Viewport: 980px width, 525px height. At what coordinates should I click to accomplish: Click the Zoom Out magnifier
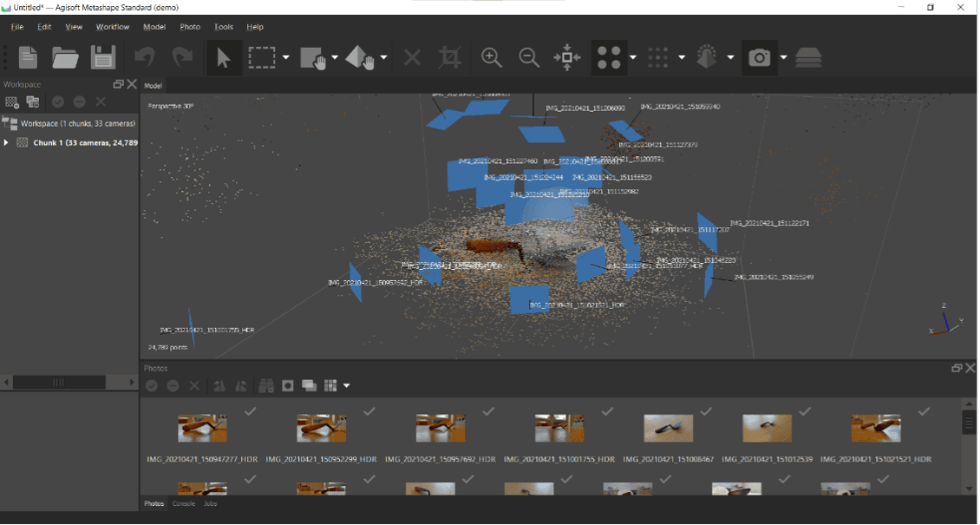[529, 58]
